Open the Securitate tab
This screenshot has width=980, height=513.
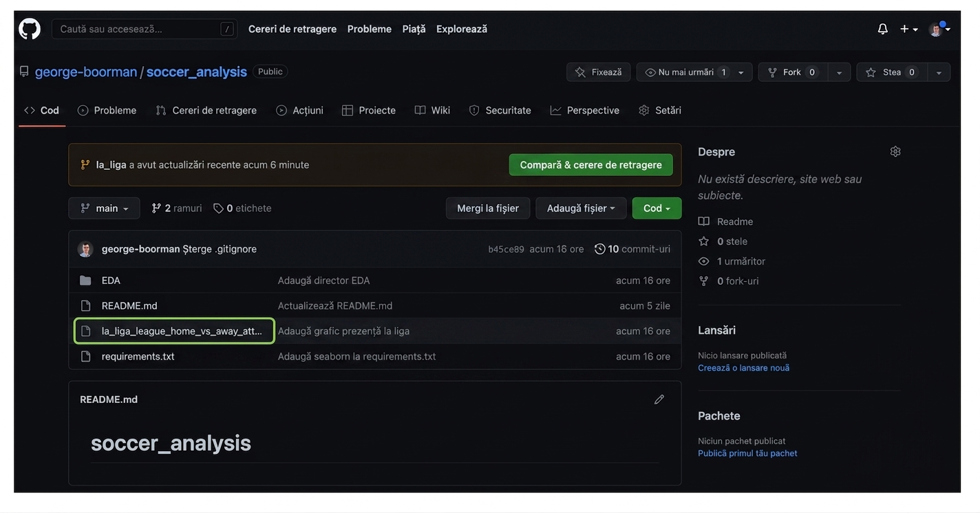click(500, 110)
